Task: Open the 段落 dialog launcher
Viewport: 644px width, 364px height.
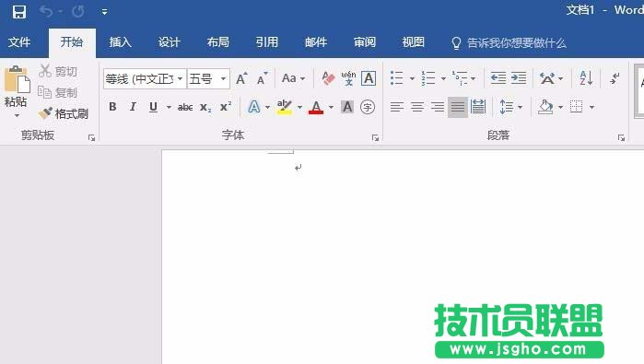Action: click(621, 138)
